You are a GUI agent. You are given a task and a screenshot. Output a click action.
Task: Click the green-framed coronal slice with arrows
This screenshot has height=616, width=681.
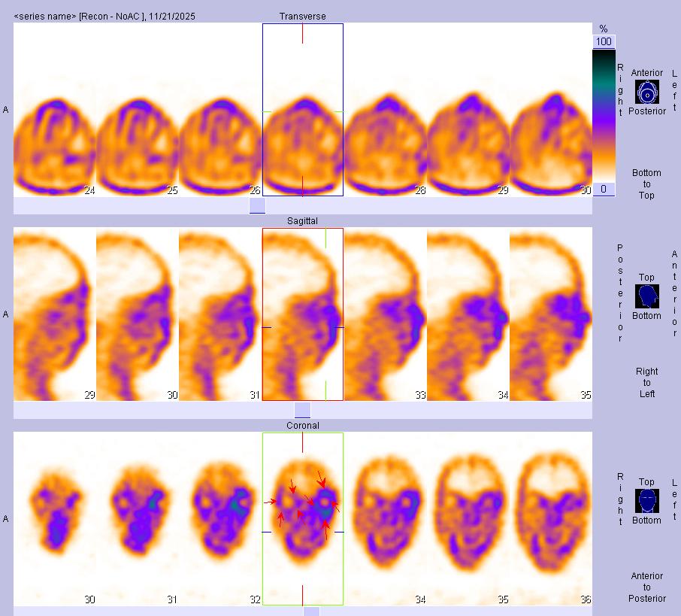click(x=303, y=519)
